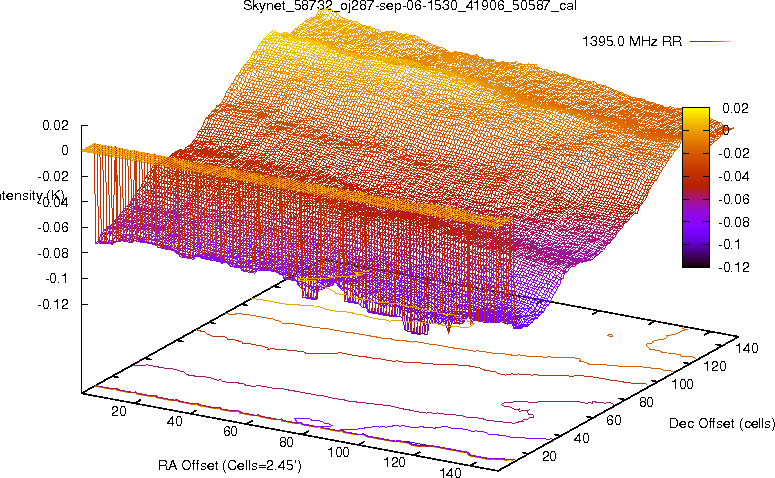Screen dimensions: 775x478
Task: Click tick 40 on the Dec Offset axis
Action: click(x=581, y=438)
